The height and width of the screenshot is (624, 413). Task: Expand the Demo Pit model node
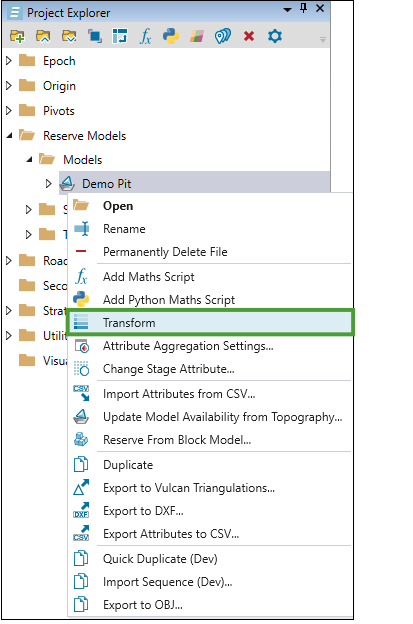(x=49, y=184)
